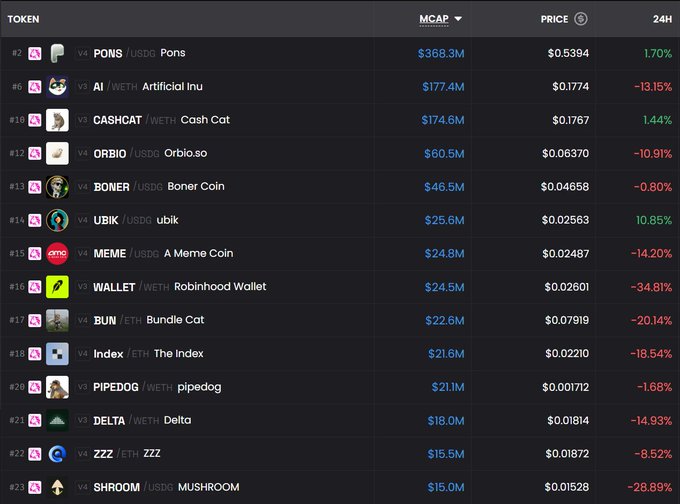Click The Index token name
This screenshot has width=680, height=504.
[179, 353]
